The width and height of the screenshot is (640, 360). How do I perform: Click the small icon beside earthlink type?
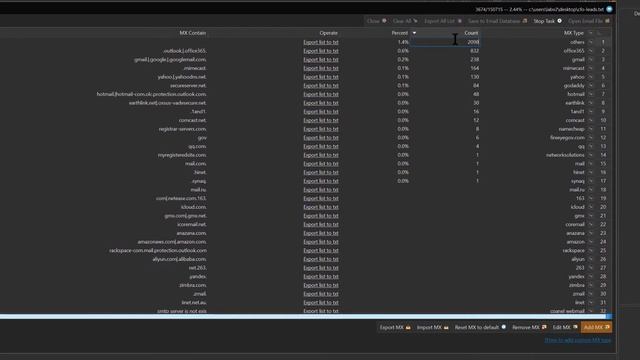pyautogui.click(x=590, y=103)
